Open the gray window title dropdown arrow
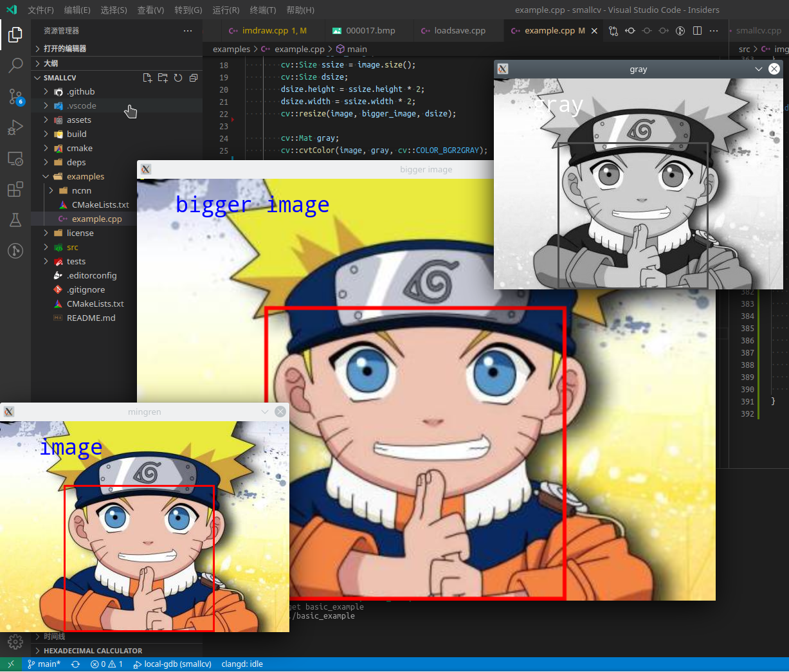 coord(759,69)
